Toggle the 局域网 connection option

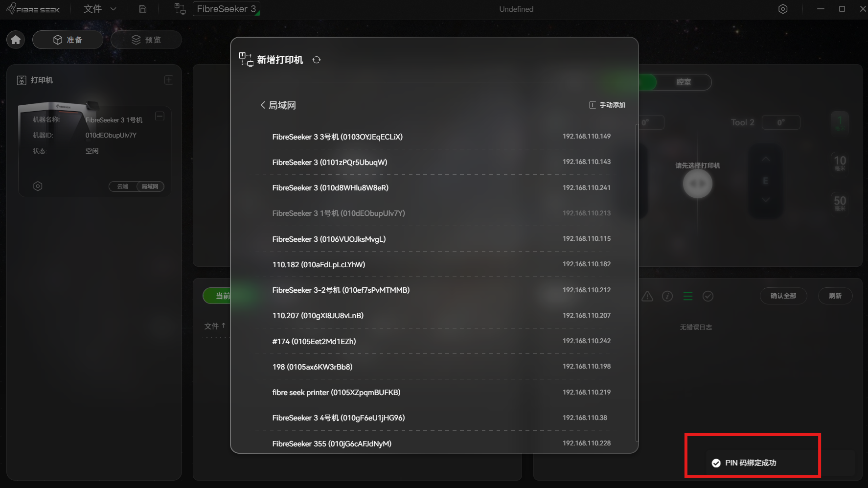150,186
